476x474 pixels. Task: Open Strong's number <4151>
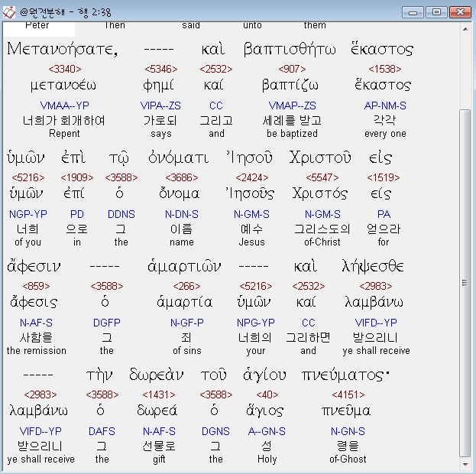click(348, 394)
